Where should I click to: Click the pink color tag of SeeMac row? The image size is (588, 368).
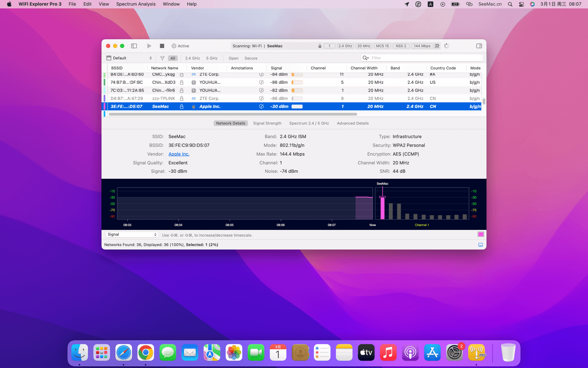coord(104,107)
